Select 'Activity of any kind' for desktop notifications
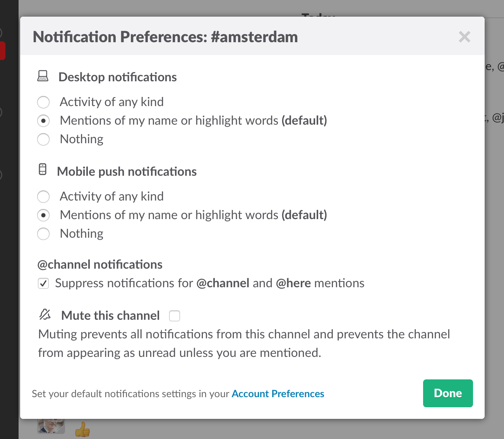 [43, 102]
